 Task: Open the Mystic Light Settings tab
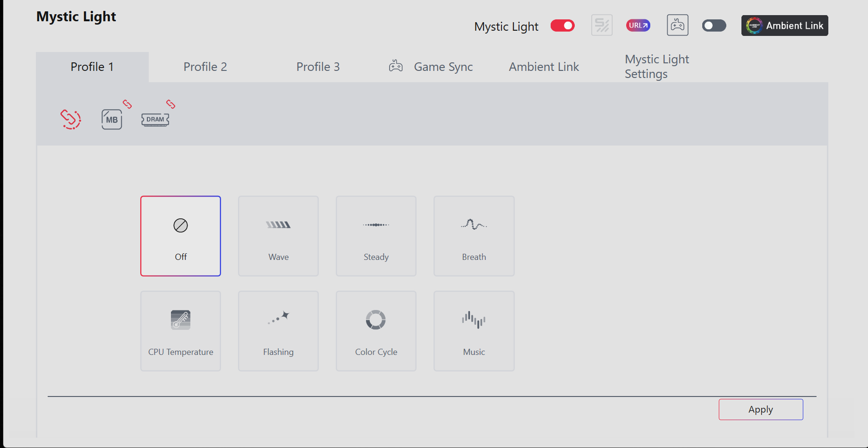pyautogui.click(x=657, y=67)
